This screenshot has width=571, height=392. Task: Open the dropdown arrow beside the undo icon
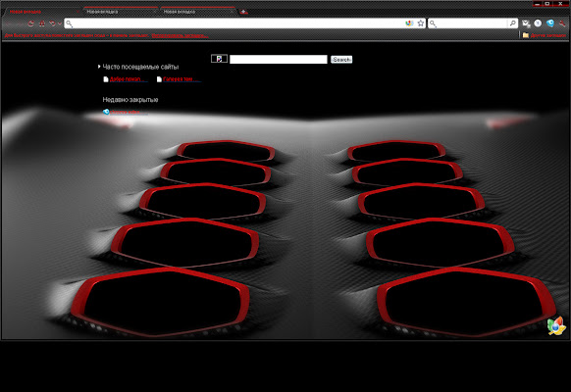tap(60, 24)
